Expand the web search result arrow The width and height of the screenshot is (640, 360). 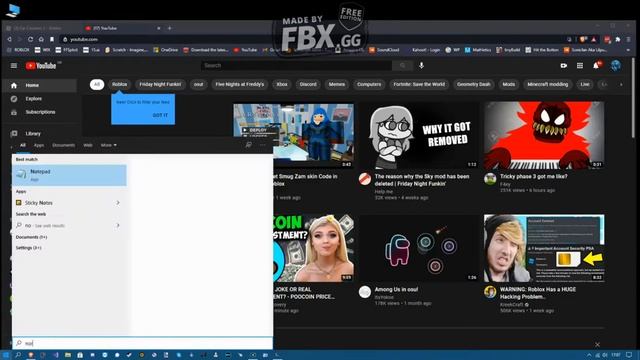118,225
